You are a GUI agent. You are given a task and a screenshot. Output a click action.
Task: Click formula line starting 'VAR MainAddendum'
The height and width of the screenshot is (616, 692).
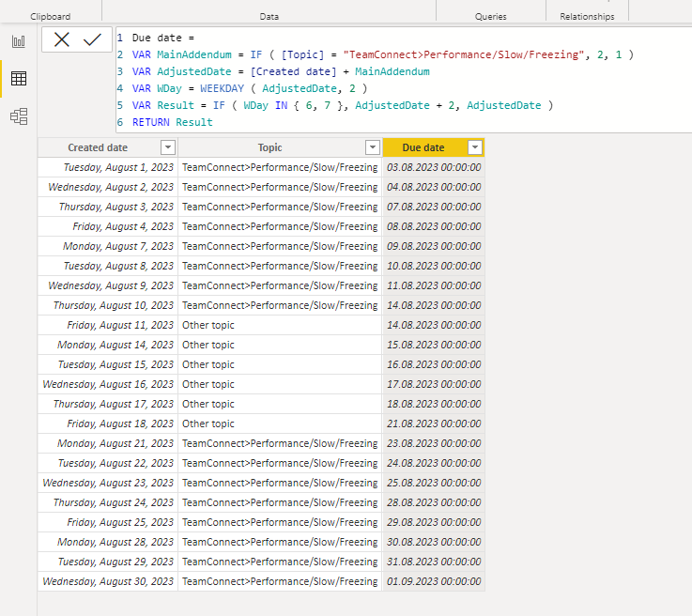coord(383,54)
